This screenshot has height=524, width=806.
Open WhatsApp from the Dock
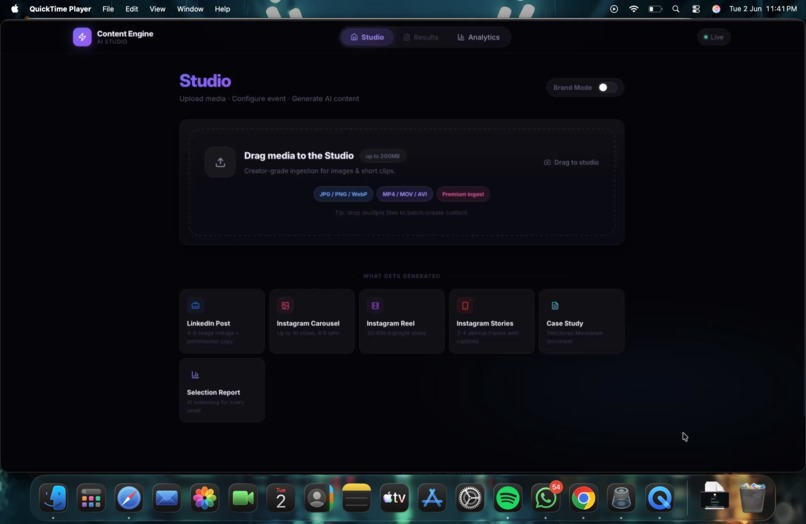545,498
